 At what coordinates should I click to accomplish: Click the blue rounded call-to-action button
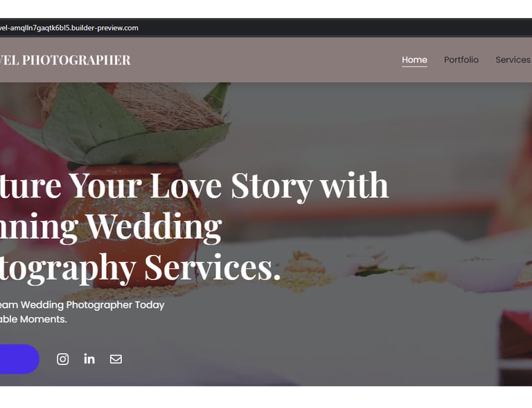[x=19, y=359]
